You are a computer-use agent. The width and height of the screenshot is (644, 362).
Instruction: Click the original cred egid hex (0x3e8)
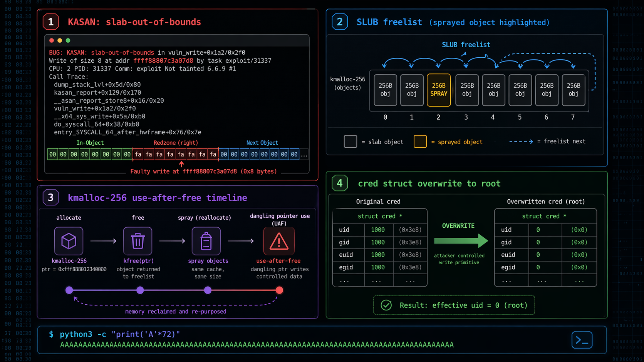coord(410,267)
